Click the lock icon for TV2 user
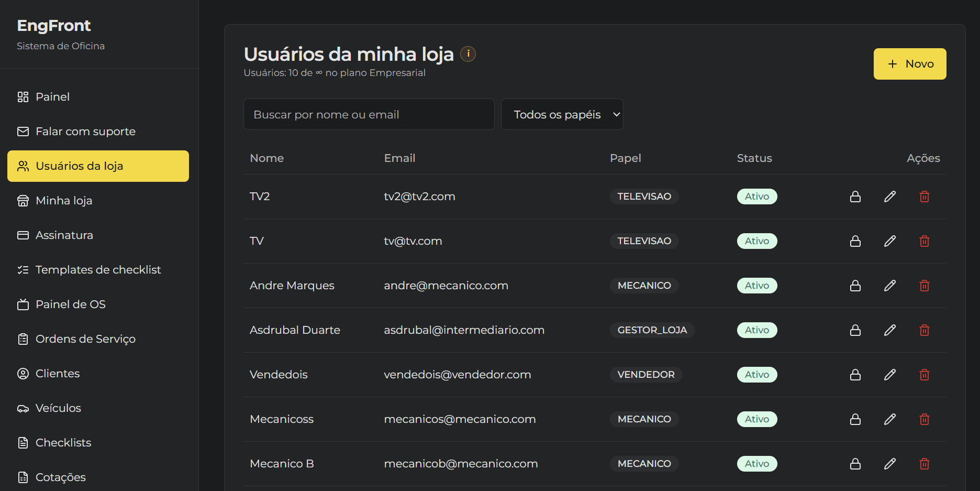 click(x=855, y=196)
